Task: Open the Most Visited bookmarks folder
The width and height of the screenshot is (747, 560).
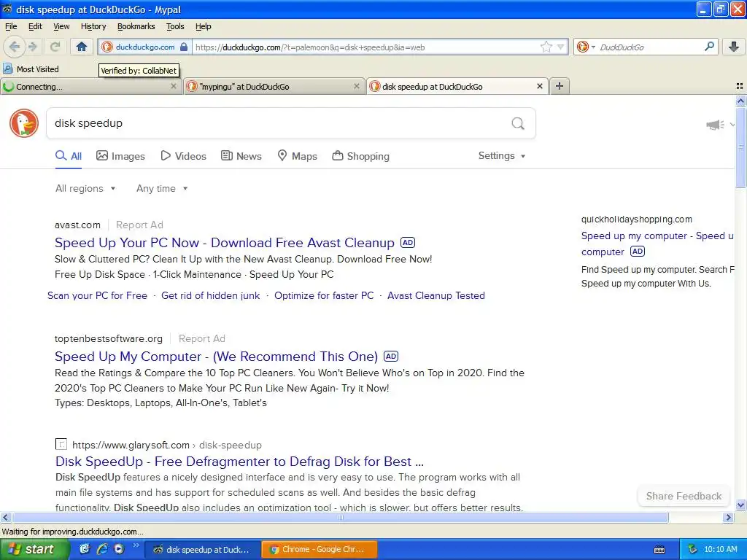Action: (x=31, y=69)
